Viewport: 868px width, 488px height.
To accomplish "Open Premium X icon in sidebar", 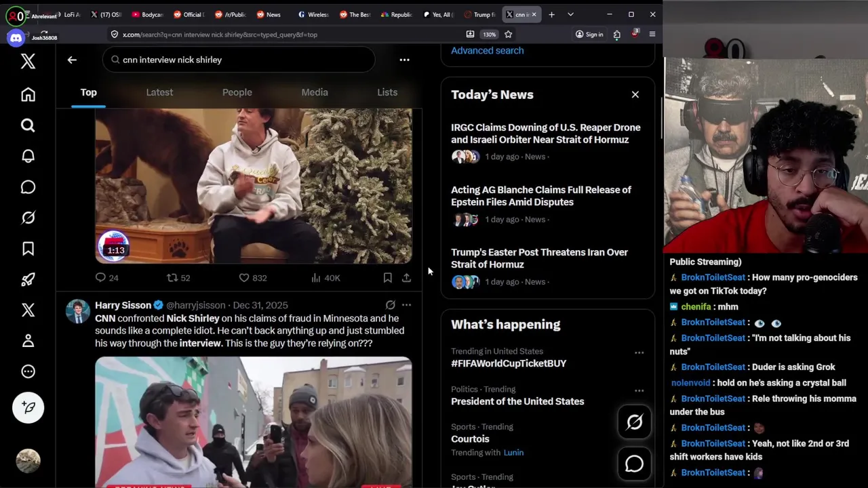I will tap(28, 310).
